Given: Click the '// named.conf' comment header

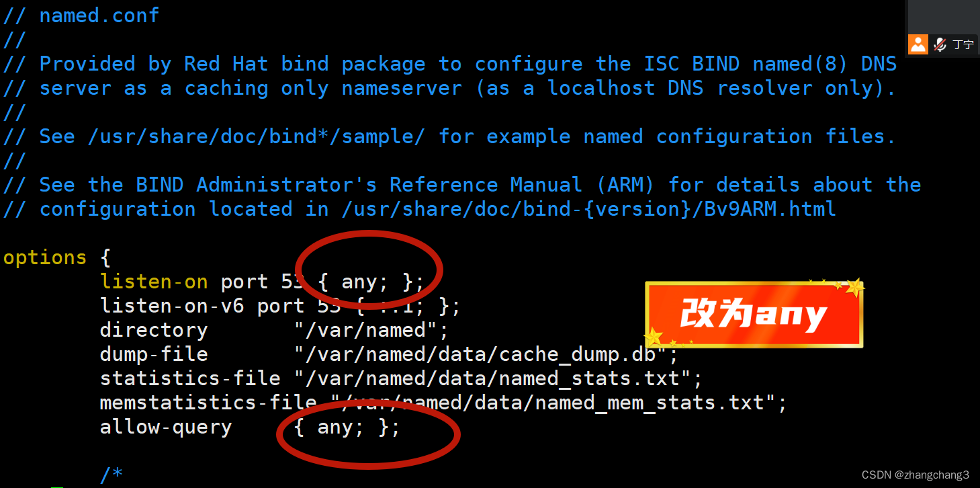Looking at the screenshot, I should pyautogui.click(x=81, y=15).
